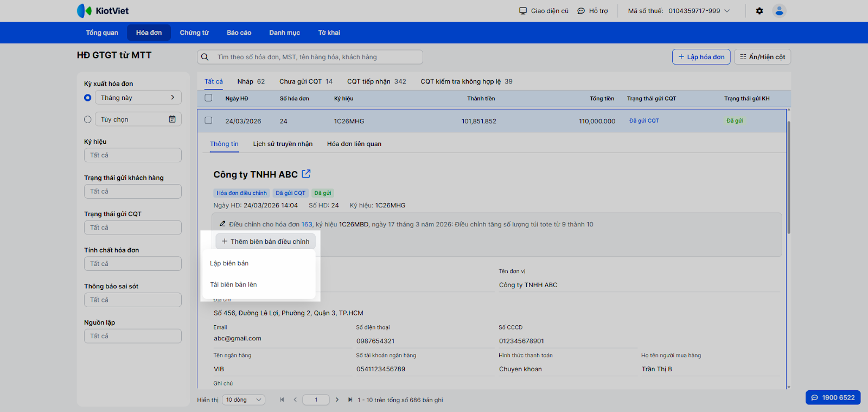This screenshot has width=868, height=412.
Task: Show the Tất cả invoices tab
Action: (214, 81)
